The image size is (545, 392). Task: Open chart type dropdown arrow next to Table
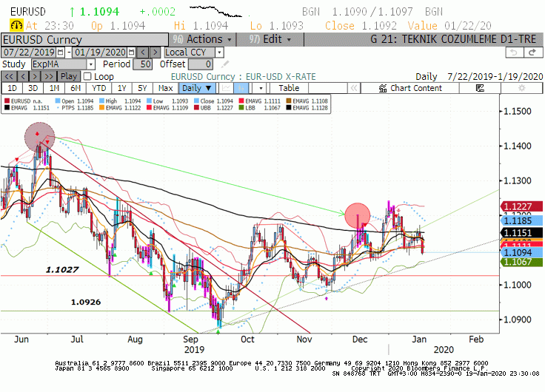pyautogui.click(x=261, y=88)
